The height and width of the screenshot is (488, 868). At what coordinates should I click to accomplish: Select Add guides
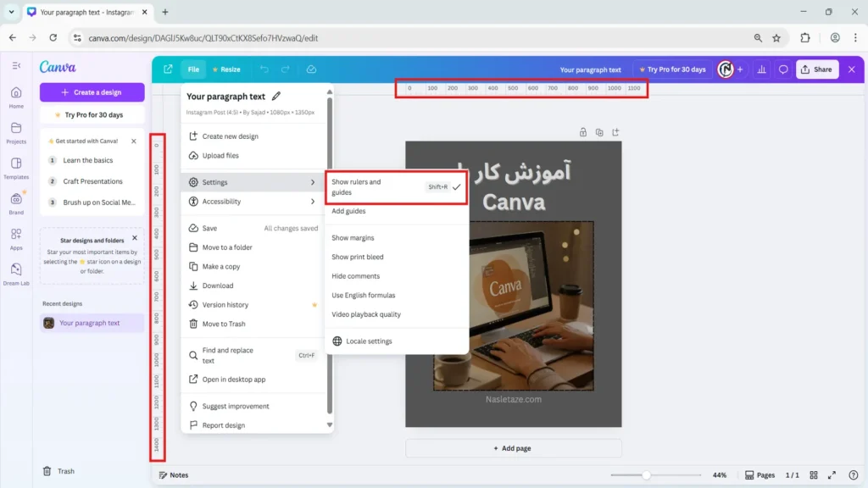pos(397,211)
